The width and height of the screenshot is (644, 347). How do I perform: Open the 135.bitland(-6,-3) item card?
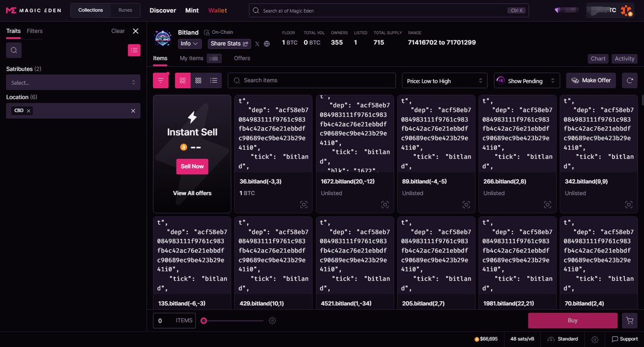click(192, 263)
